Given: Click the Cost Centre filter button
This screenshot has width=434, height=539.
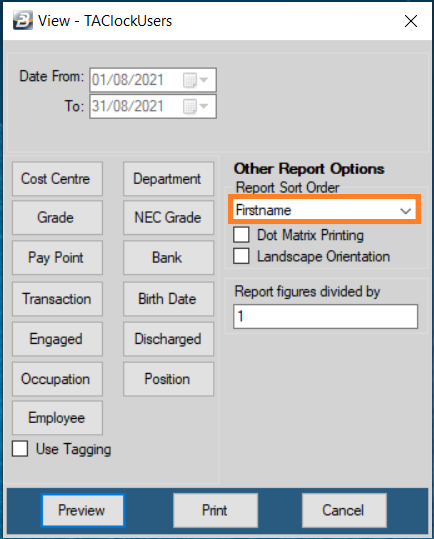Looking at the screenshot, I should (x=57, y=179).
